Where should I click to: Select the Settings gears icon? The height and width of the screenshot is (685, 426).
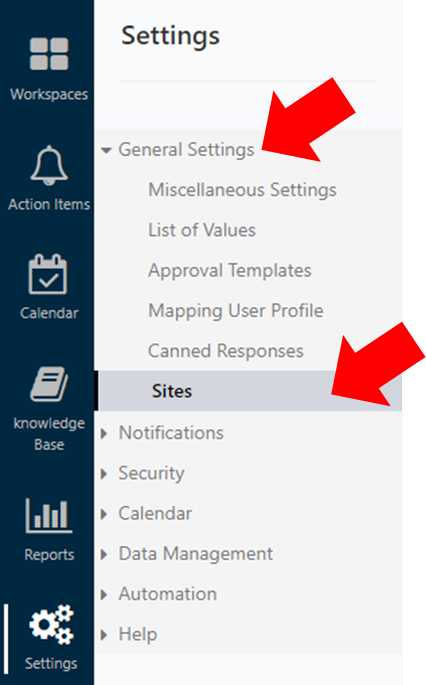[x=52, y=624]
